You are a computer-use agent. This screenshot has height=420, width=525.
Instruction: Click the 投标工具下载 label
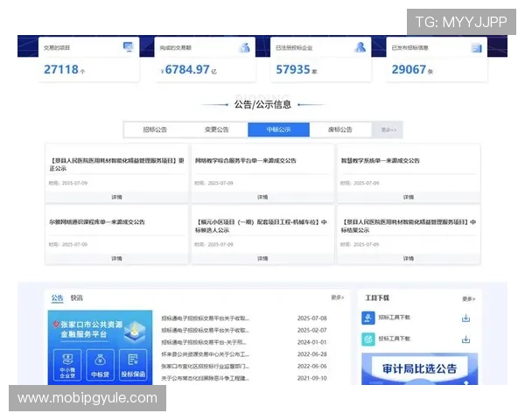click(x=394, y=339)
